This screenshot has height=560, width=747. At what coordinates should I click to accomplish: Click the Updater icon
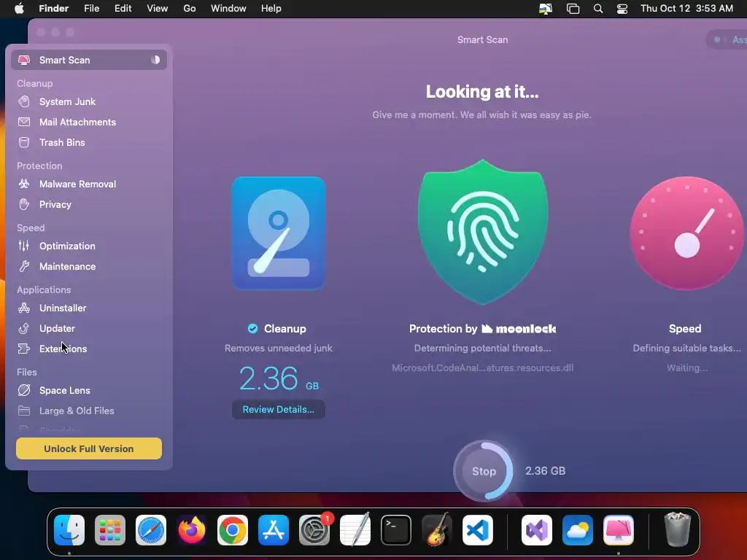coord(24,328)
